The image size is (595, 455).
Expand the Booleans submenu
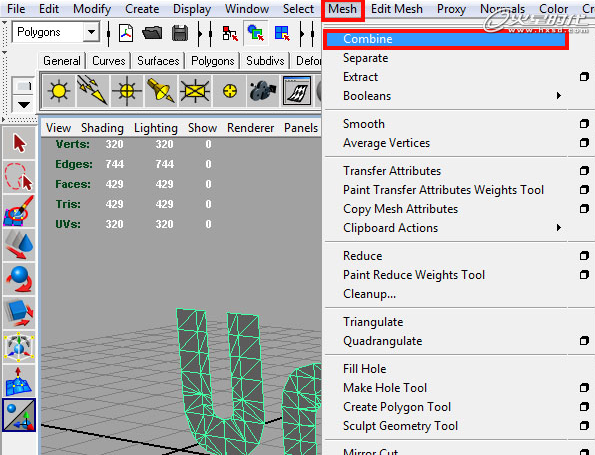(x=559, y=96)
